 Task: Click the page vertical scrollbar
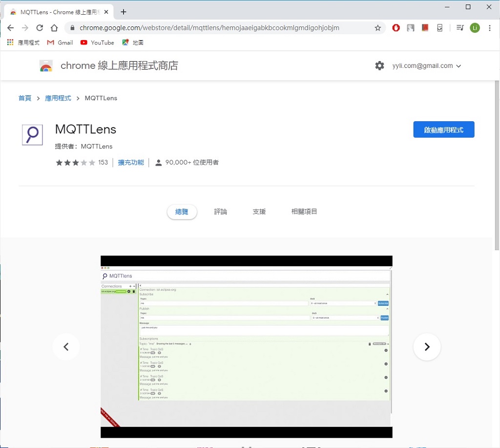[x=497, y=166]
